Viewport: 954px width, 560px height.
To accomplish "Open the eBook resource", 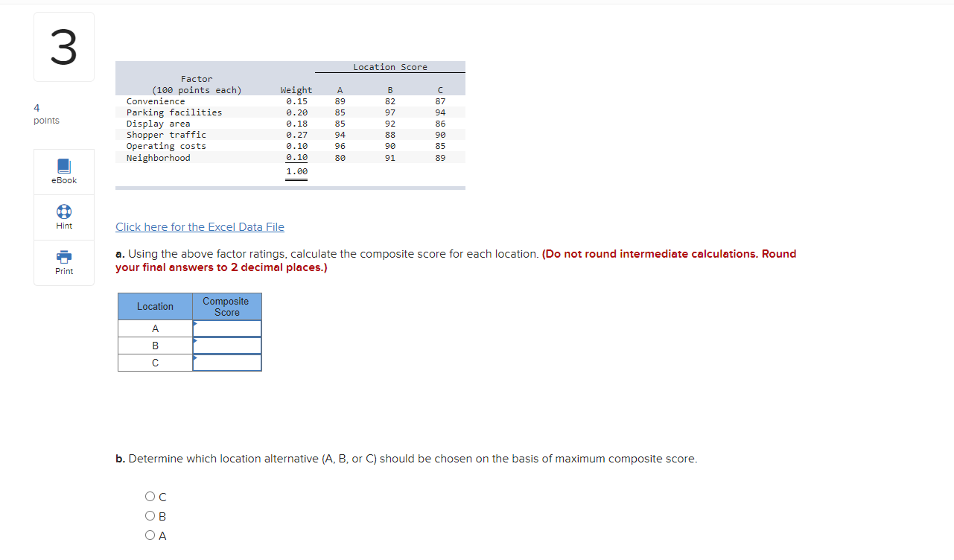I will click(64, 172).
